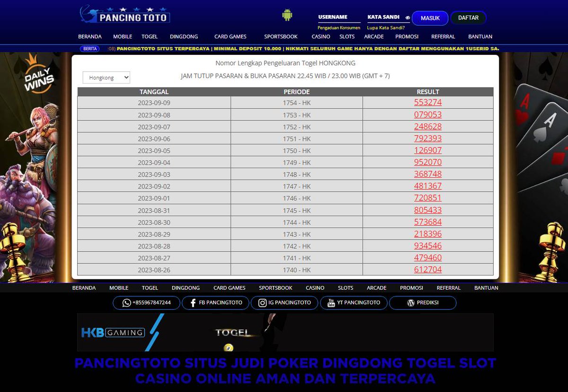Open TOGEL in top menu
This screenshot has width=568, height=392.
coord(150,36)
